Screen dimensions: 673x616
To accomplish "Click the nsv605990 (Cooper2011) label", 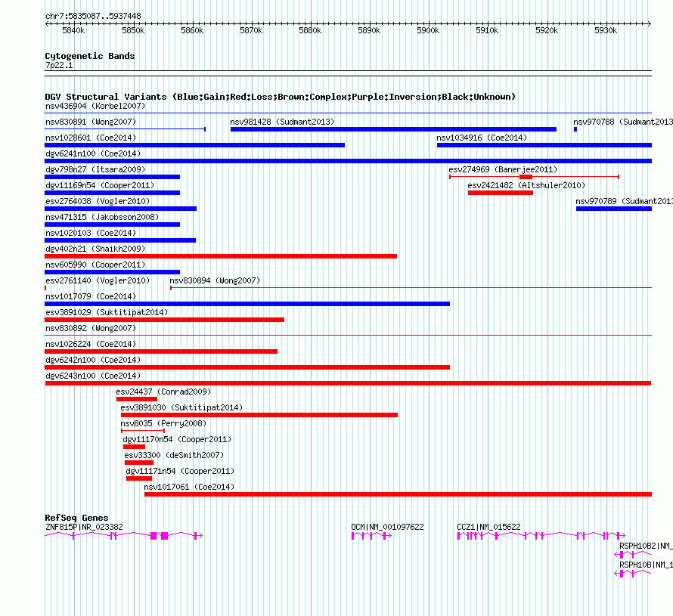I will [x=95, y=265].
